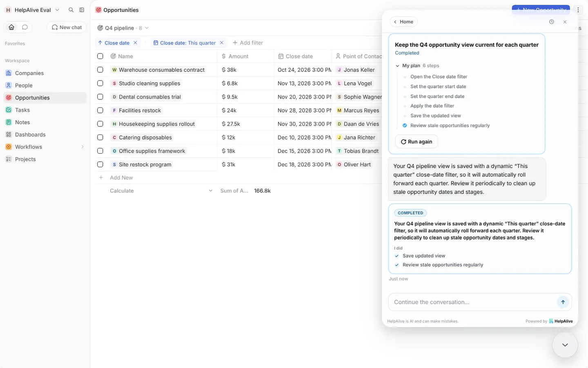Open Dashboards in the sidebar

(45, 135)
